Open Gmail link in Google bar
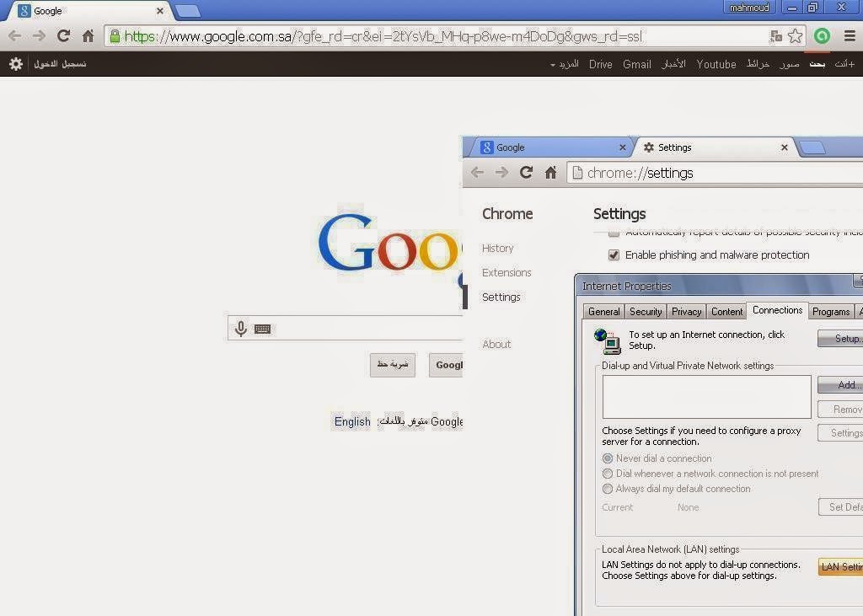This screenshot has height=616, width=863. tap(637, 64)
